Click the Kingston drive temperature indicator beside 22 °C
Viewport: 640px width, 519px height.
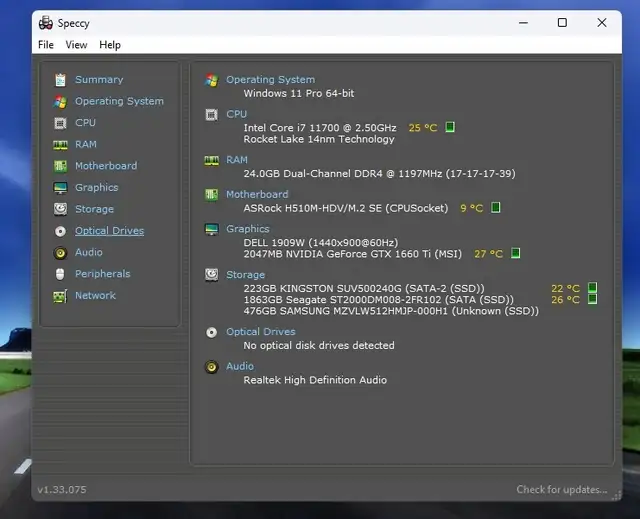(592, 287)
